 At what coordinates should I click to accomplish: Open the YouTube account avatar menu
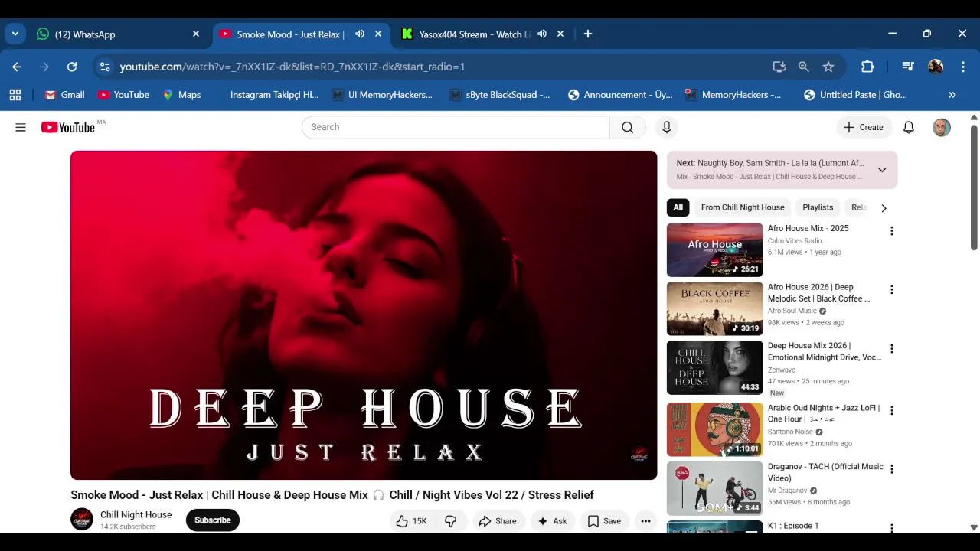click(x=942, y=127)
